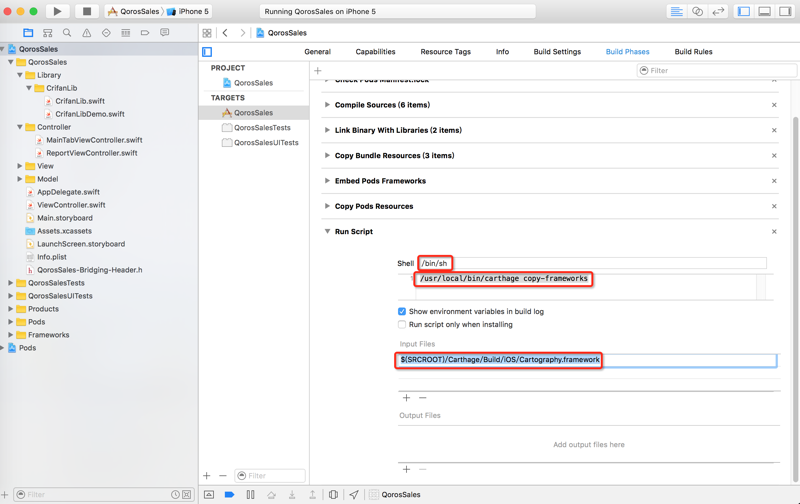Expand Copy Bundle Resources phase
The image size is (800, 504).
tap(327, 156)
